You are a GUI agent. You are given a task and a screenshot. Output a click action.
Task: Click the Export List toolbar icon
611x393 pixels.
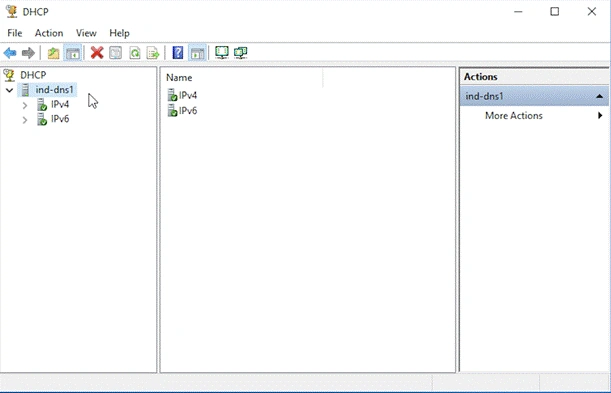click(x=153, y=53)
